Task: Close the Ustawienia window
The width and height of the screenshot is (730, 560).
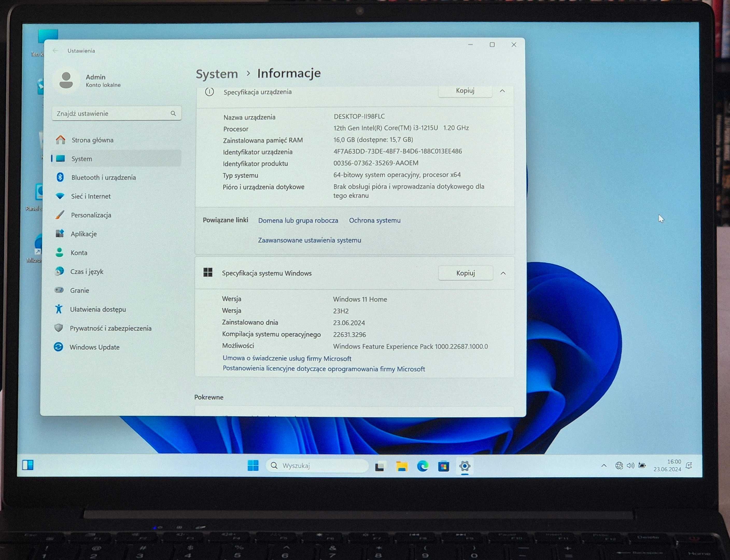Action: 514,45
